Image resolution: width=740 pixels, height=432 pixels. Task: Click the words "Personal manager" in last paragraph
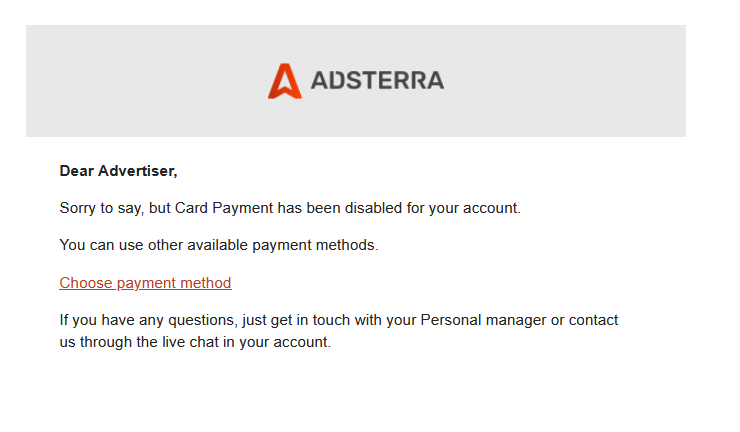tap(483, 320)
